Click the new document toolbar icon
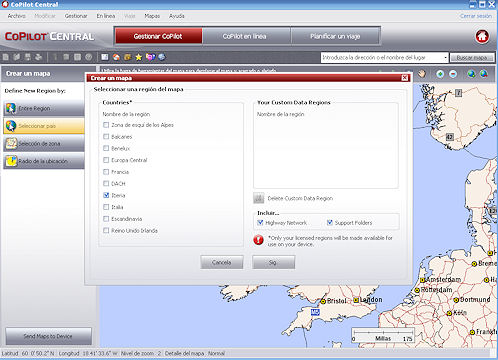This screenshot has height=360, width=498. (x=6, y=57)
